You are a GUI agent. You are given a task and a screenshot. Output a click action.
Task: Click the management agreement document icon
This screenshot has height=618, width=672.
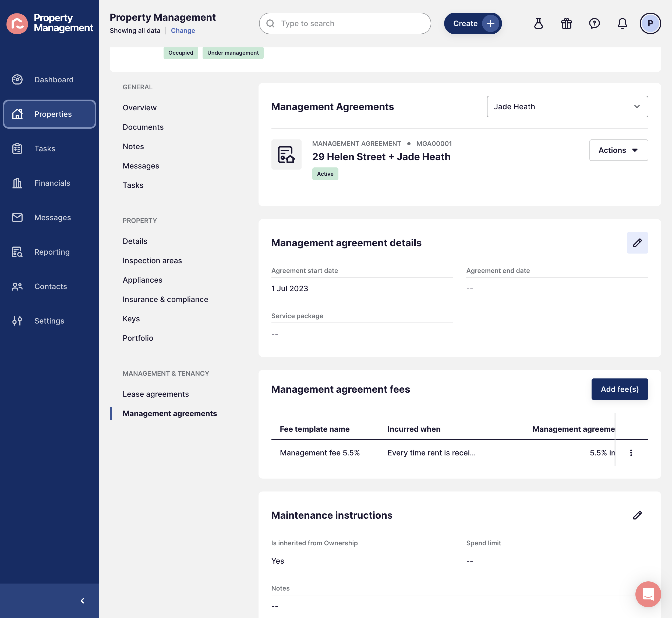(287, 154)
